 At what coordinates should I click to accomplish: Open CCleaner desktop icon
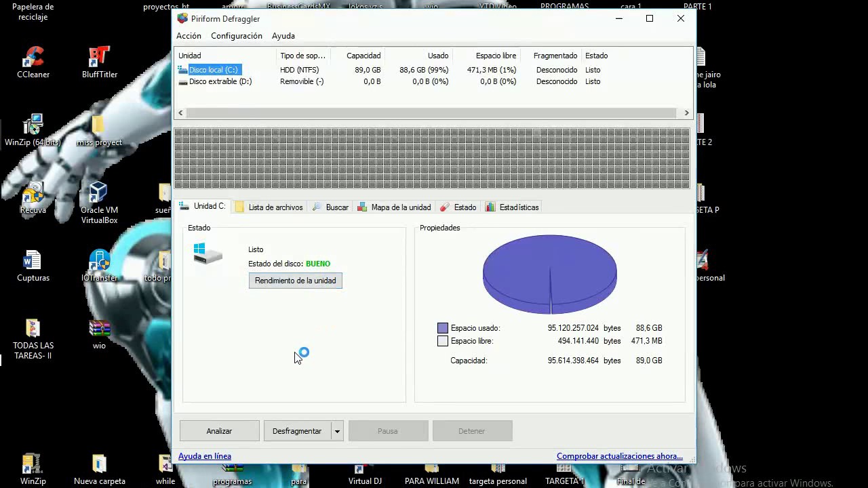[x=33, y=62]
